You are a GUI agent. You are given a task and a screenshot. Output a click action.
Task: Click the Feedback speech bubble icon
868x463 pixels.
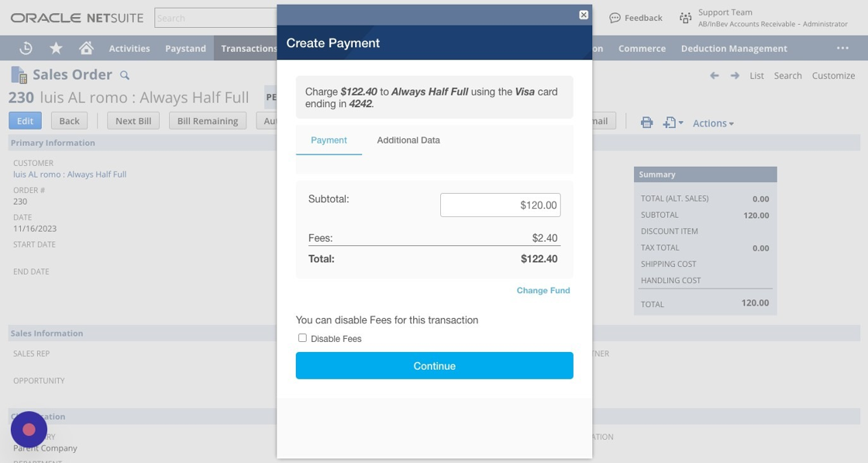point(615,19)
